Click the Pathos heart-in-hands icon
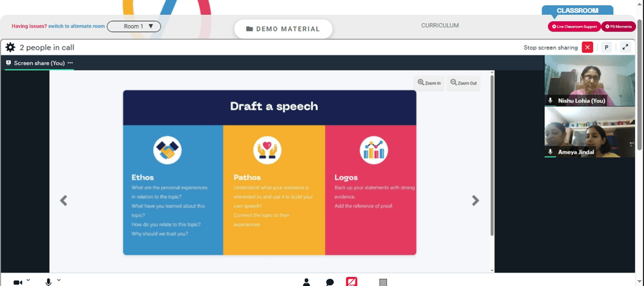644x286 pixels. click(267, 150)
